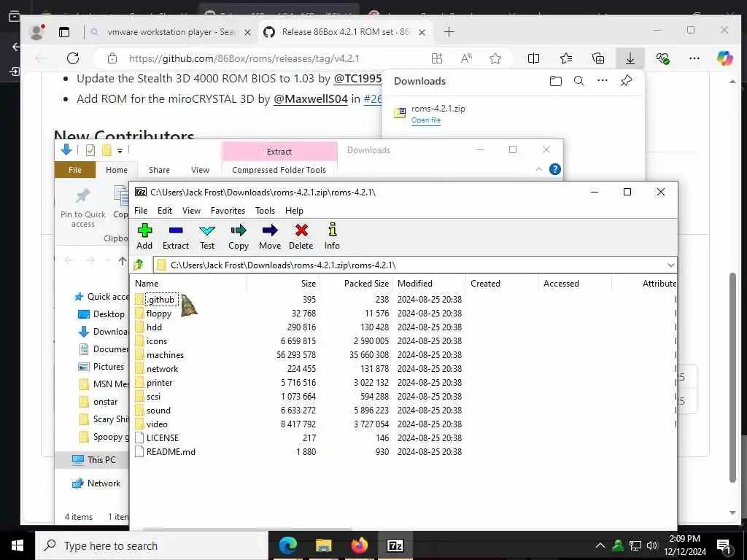The image size is (747, 560).
Task: Open downloads folder icon in Downloads panel
Action: pyautogui.click(x=555, y=81)
